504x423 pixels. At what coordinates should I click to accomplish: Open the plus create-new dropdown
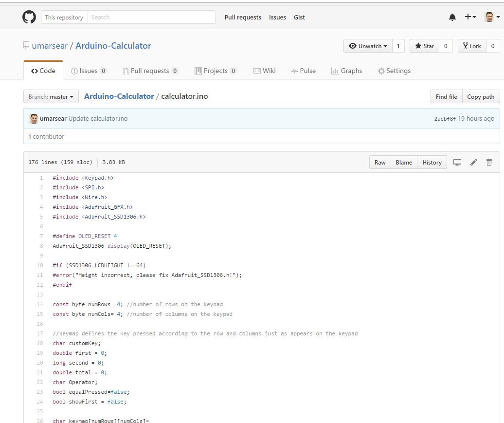[470, 17]
